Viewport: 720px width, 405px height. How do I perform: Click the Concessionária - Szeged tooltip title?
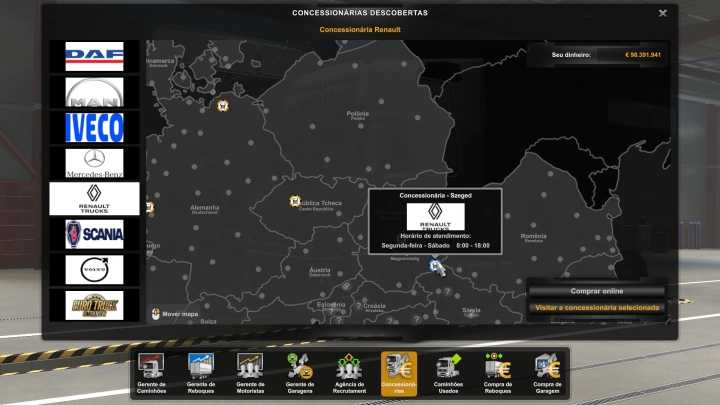435,196
